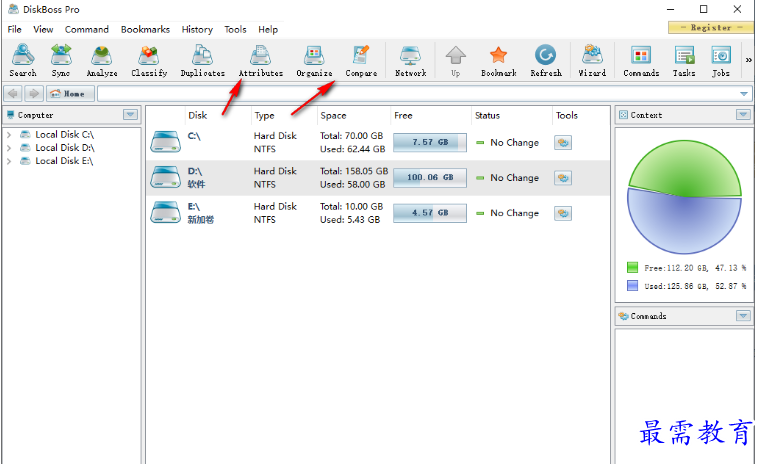Open the Compare tool
This screenshot has width=761, height=464.
(361, 60)
